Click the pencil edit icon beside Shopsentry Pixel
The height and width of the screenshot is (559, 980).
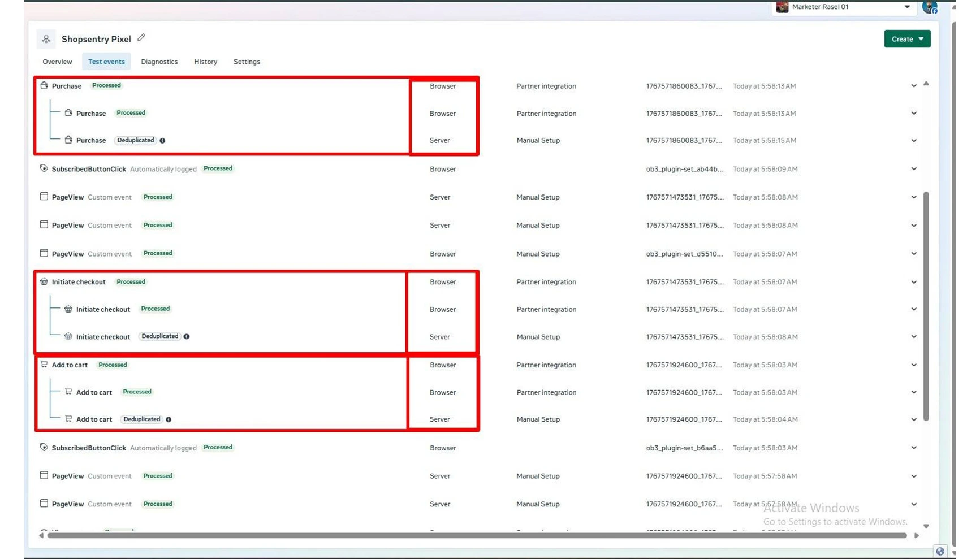[x=141, y=38]
